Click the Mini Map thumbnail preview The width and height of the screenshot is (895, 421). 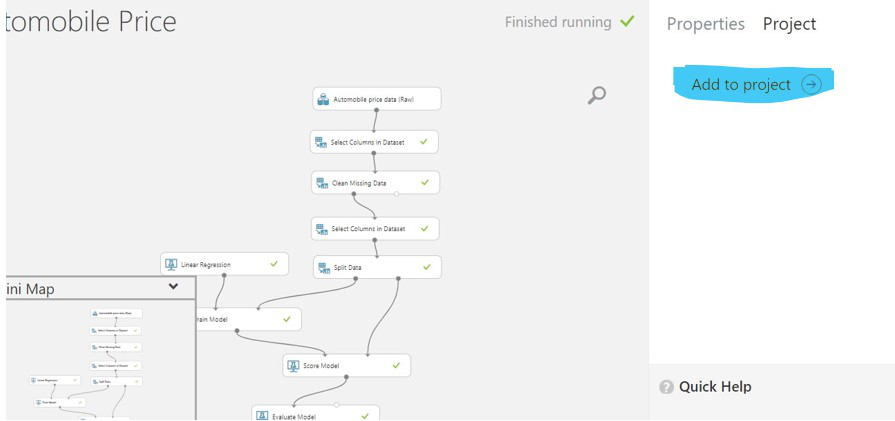[x=100, y=360]
